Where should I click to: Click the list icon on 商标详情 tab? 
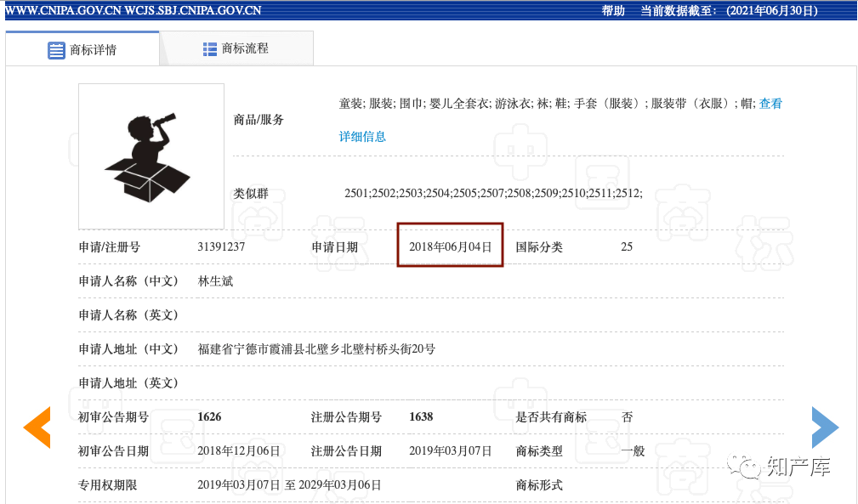pos(56,50)
